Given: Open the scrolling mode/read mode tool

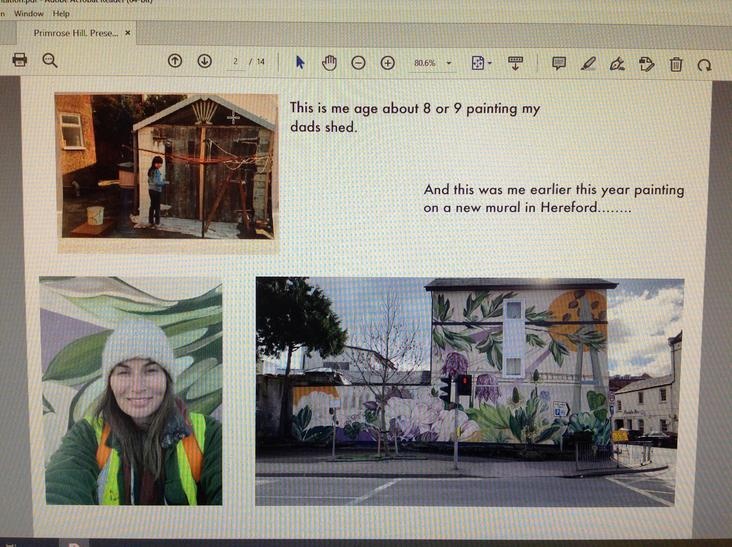Looking at the screenshot, I should point(516,63).
